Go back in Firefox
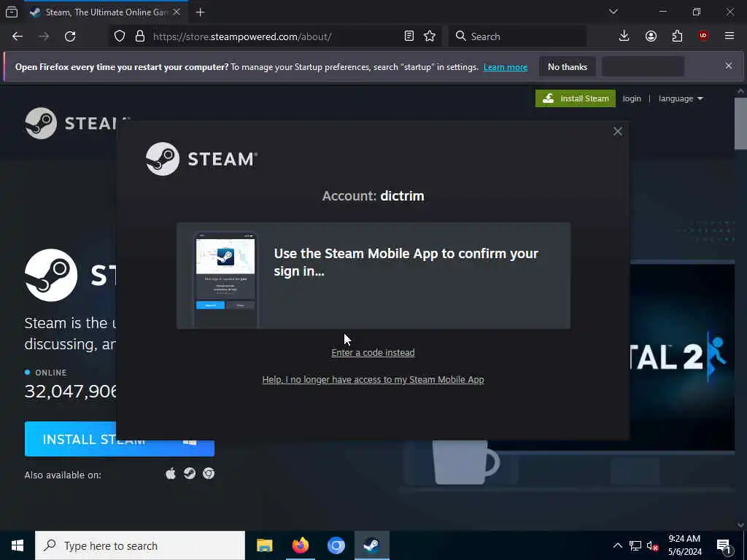The image size is (747, 560). pos(18,36)
